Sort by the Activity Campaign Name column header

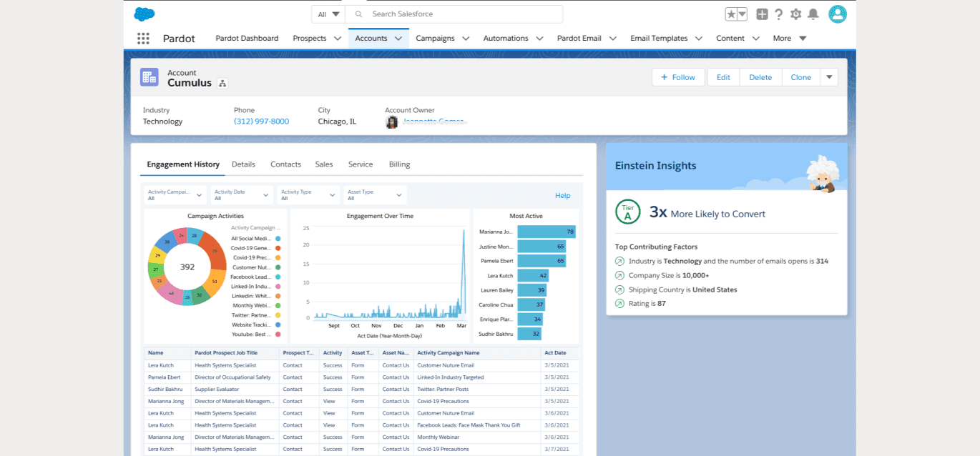coord(478,352)
